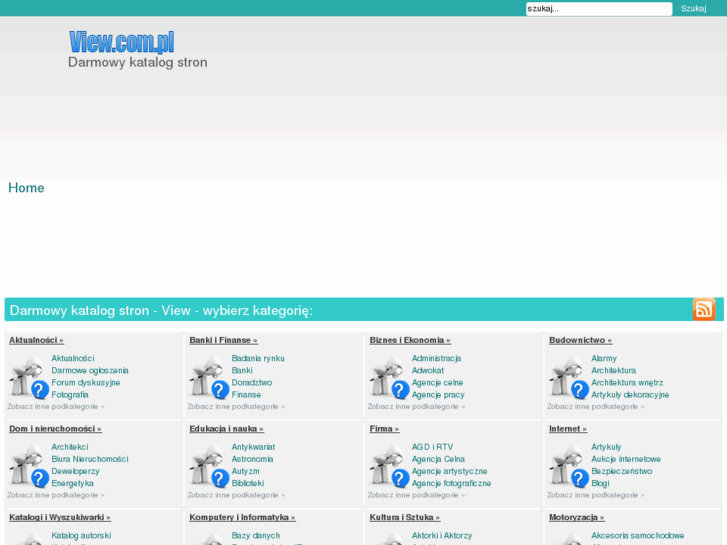This screenshot has width=727, height=545.
Task: Open the Fotografia subcategory
Action: pyautogui.click(x=70, y=395)
